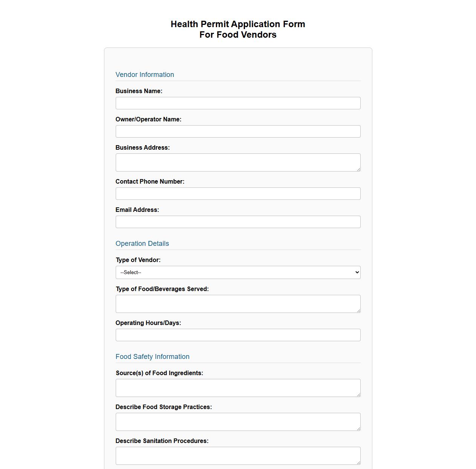476x469 pixels.
Task: Select the Business Address text area
Action: (238, 162)
